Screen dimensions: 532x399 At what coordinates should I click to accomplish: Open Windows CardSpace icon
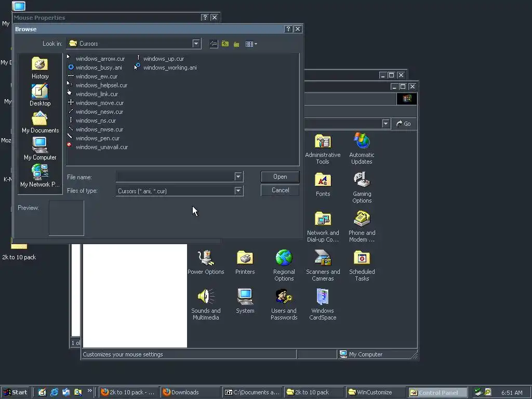pos(323,304)
